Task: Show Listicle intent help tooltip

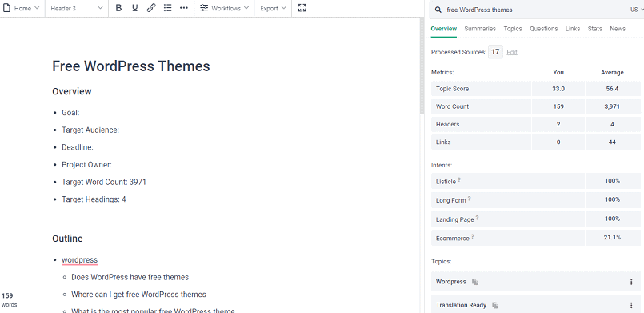Action: (459, 179)
